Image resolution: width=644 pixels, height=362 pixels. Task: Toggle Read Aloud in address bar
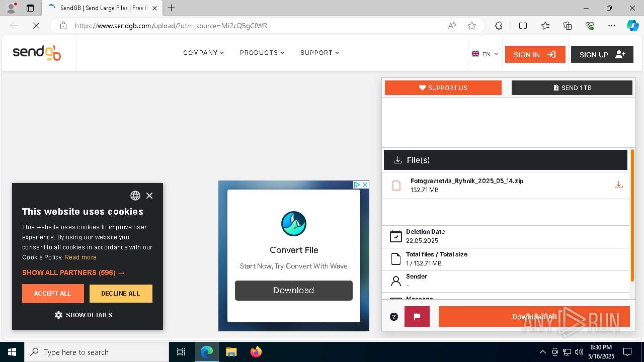point(452,26)
